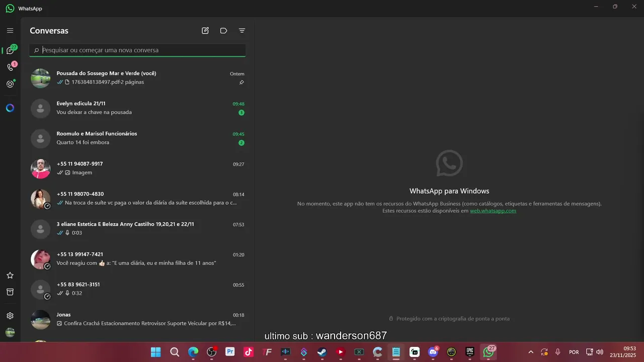Open Meta AI blue circle icon
The width and height of the screenshot is (644, 362).
[x=10, y=108]
